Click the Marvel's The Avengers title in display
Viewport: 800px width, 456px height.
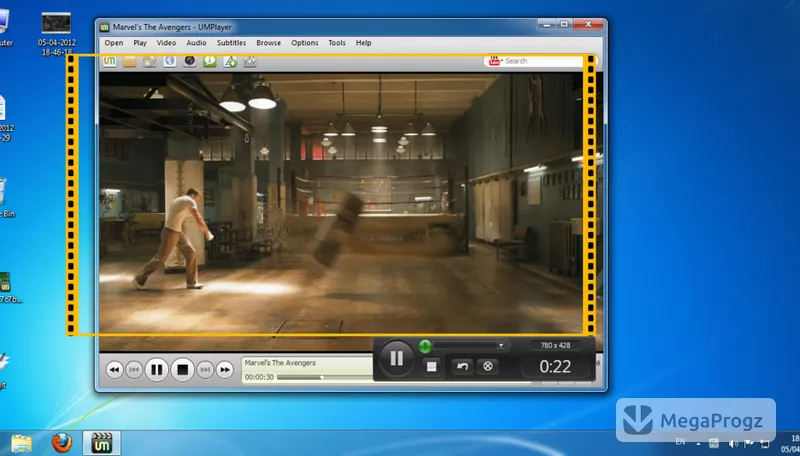point(280,363)
